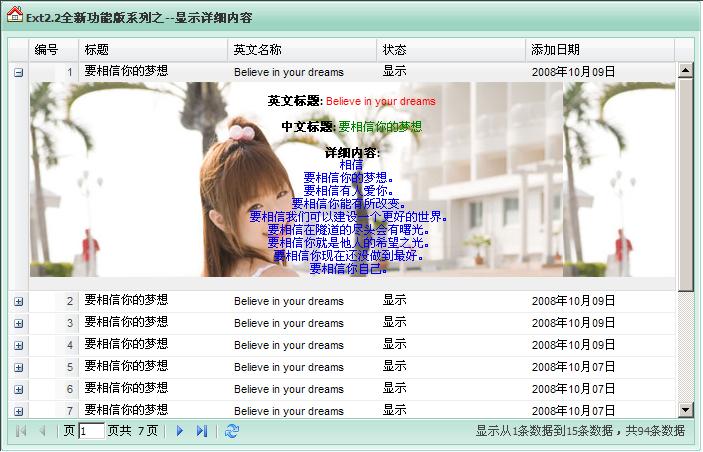Select row 1 title 要相信你的梦想
703x452 pixels.
[126, 71]
